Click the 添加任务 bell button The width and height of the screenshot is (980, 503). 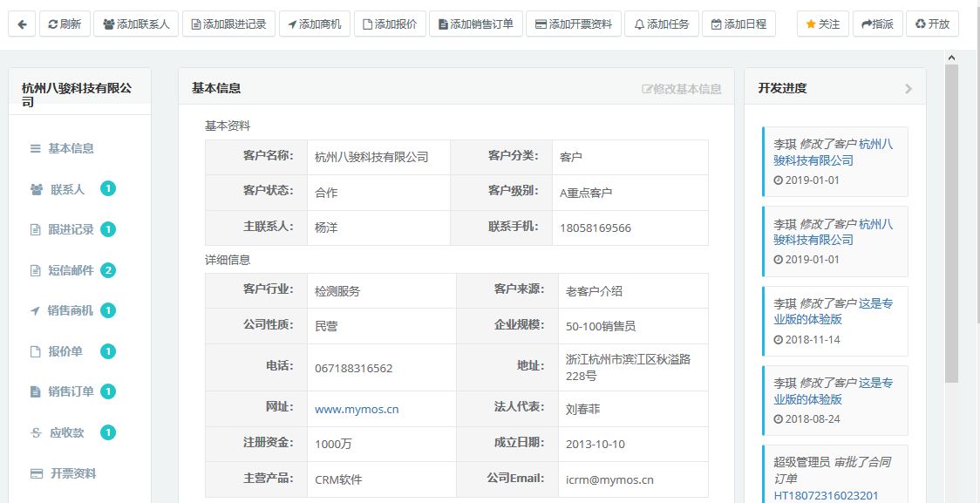coord(659,24)
